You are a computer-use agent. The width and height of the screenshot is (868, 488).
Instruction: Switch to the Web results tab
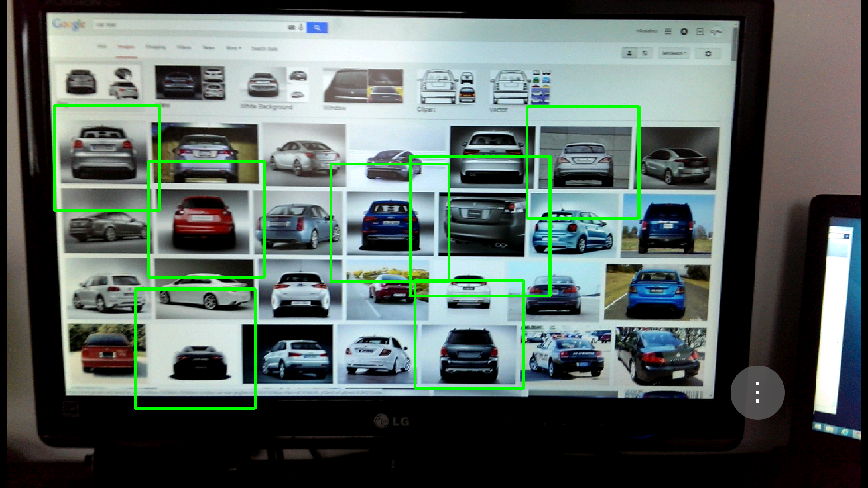(x=102, y=46)
